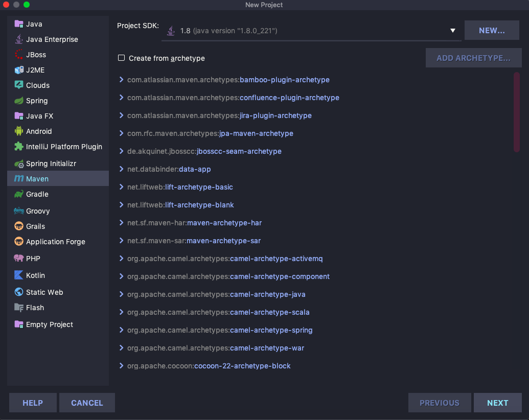Click the Empty Project folder icon
Screen dimensions: 529x420
19,324
